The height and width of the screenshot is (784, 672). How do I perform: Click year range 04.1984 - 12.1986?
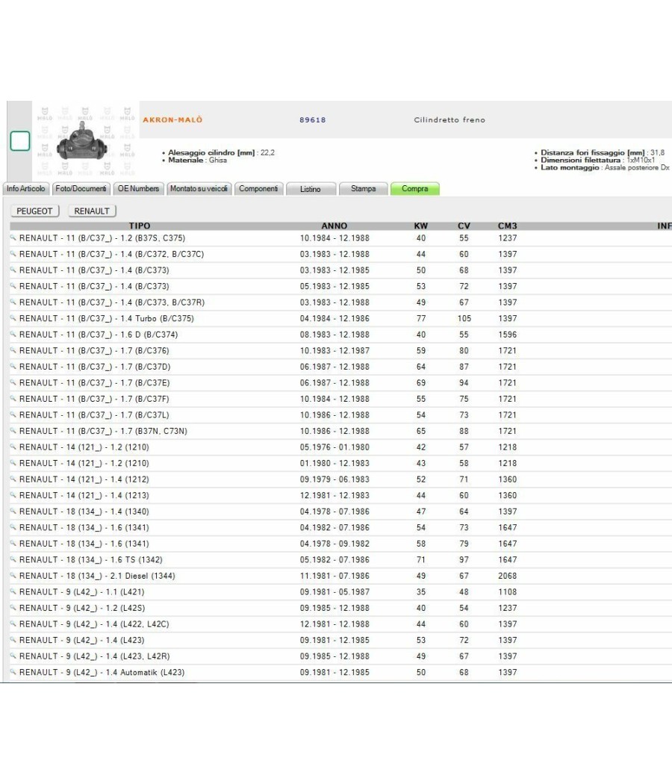pos(335,319)
